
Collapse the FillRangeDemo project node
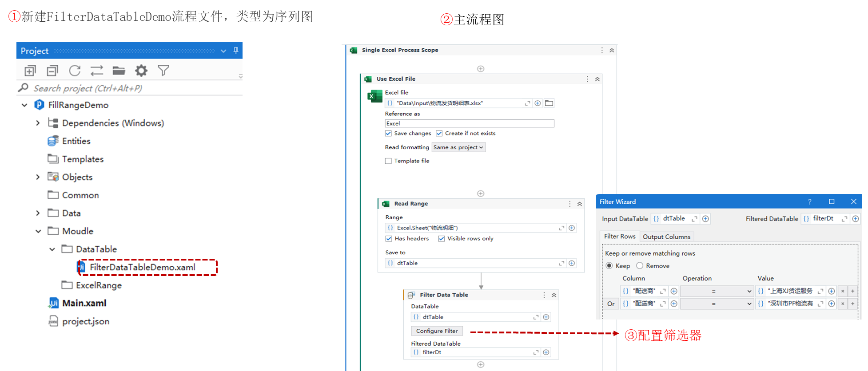coord(24,105)
